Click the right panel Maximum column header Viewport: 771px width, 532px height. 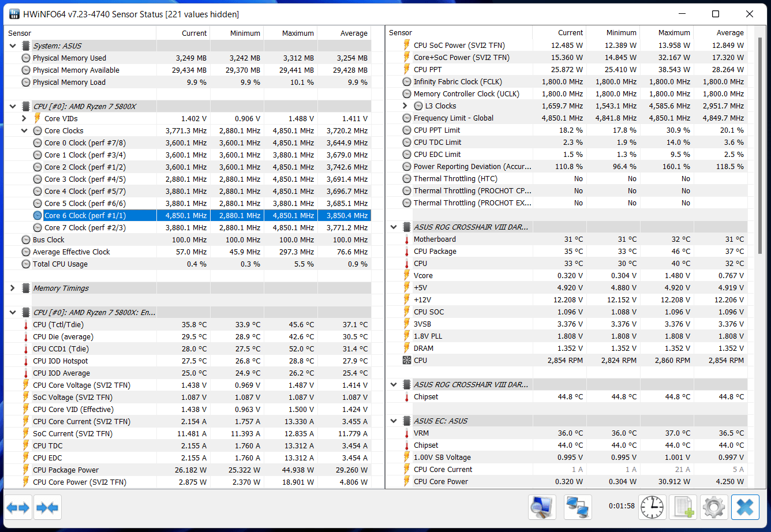tap(667, 33)
